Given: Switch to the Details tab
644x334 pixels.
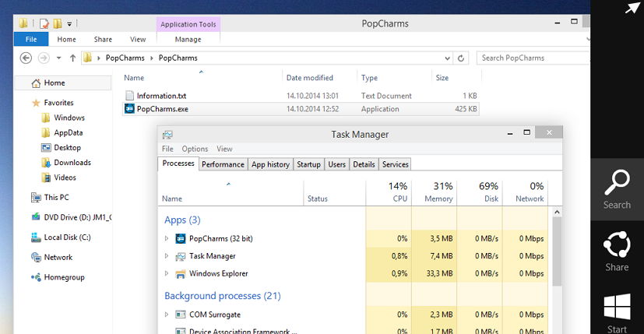Looking at the screenshot, I should click(364, 164).
